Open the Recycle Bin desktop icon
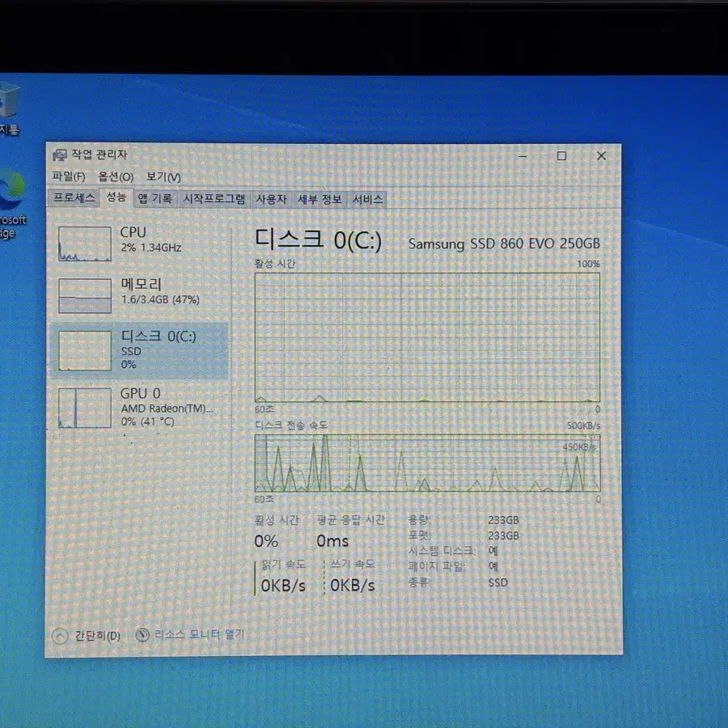This screenshot has width=728, height=728. pos(9,109)
